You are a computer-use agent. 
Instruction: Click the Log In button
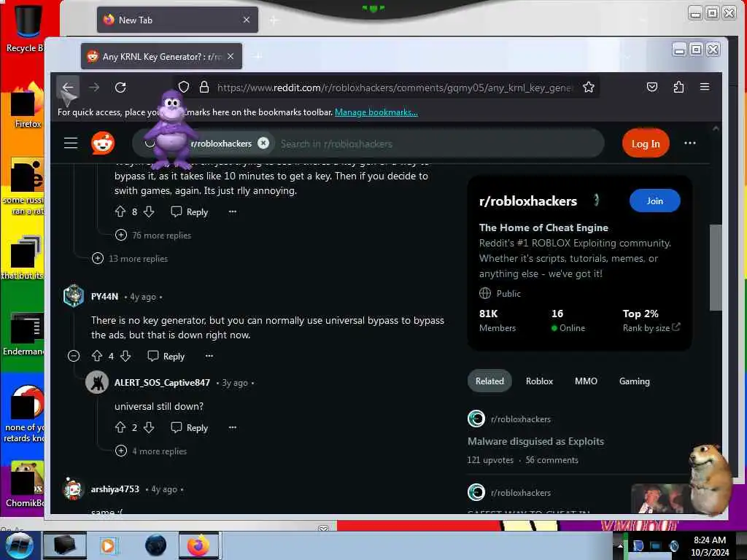click(646, 144)
